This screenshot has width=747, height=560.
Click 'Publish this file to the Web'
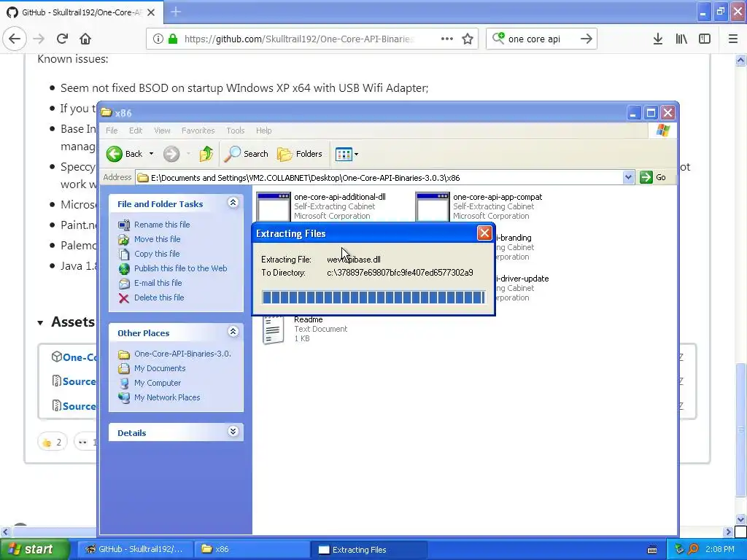point(181,268)
